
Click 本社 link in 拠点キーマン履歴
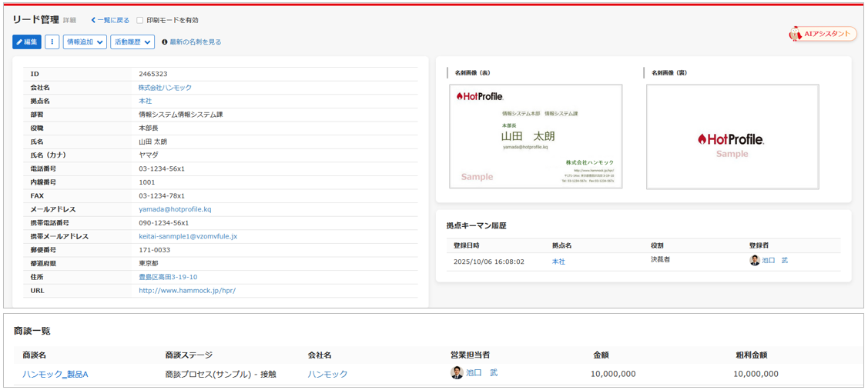tap(558, 262)
